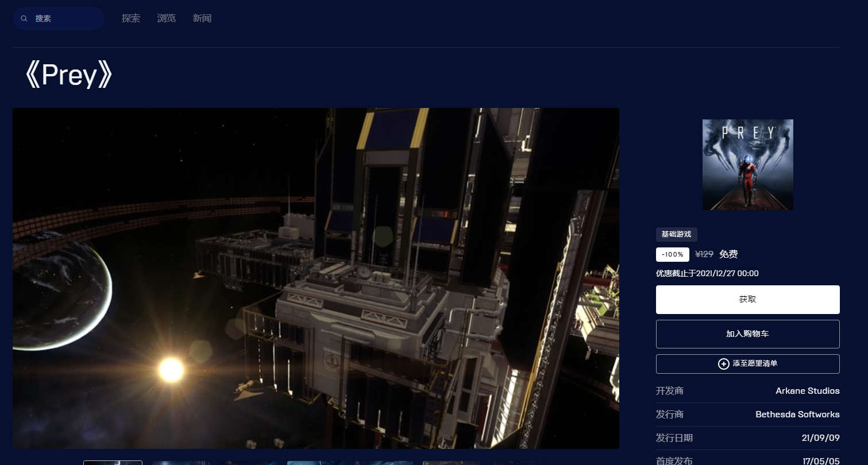Click the Prey cover art image

click(748, 165)
